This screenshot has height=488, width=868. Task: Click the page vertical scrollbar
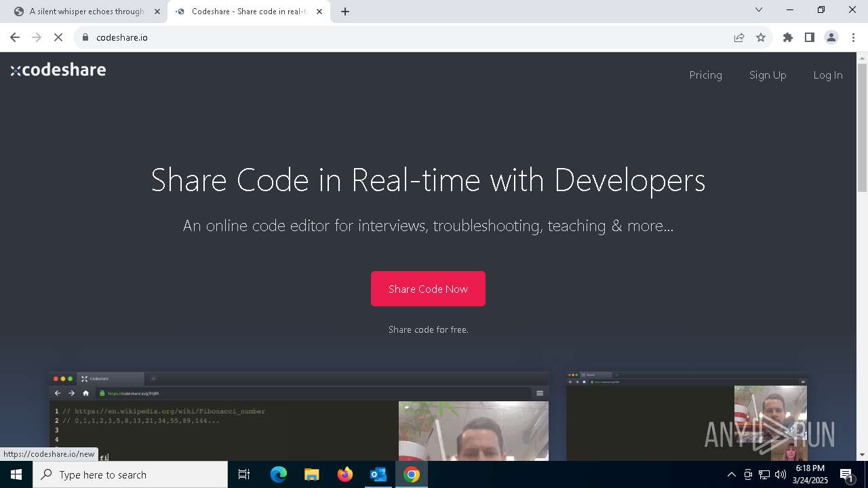(862, 127)
